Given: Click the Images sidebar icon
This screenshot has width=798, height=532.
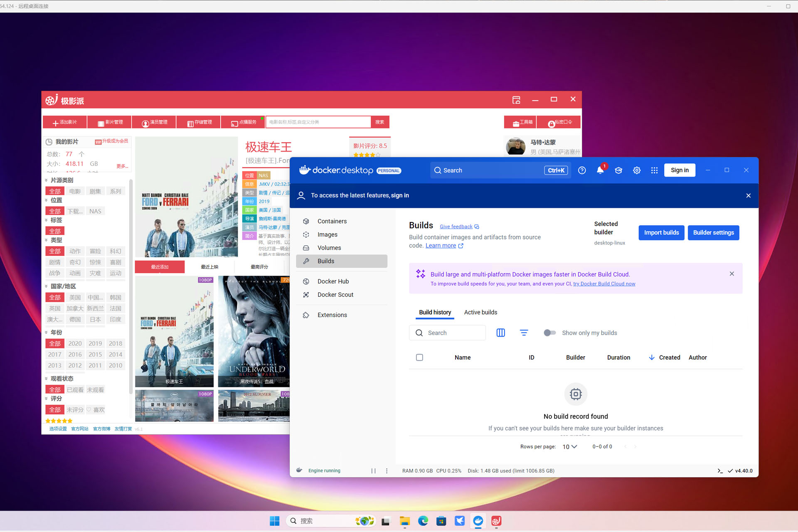Looking at the screenshot, I should (306, 234).
